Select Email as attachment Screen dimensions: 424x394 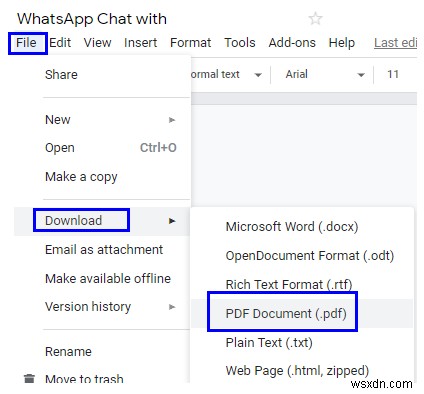point(102,249)
